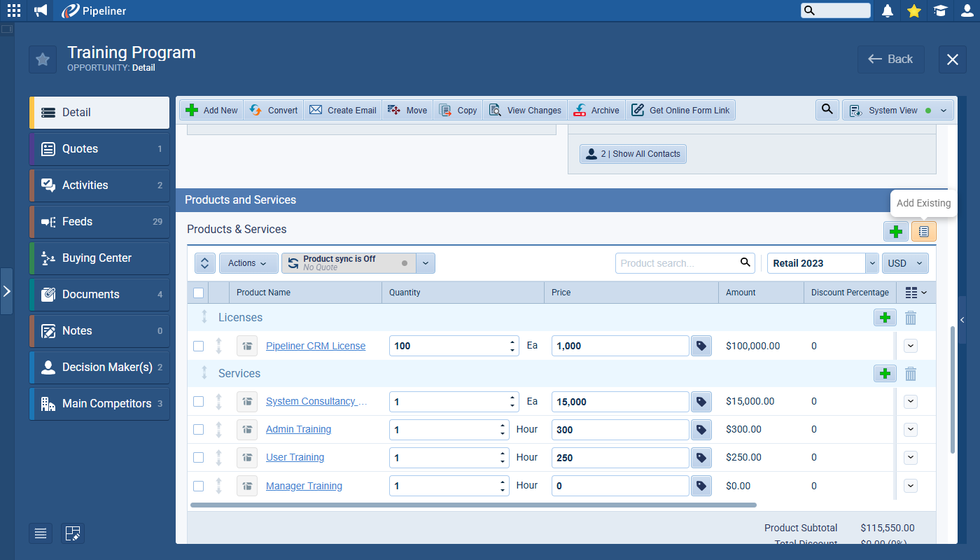This screenshot has height=560, width=980.
Task: Open the Actions dropdown menu
Action: [x=248, y=263]
